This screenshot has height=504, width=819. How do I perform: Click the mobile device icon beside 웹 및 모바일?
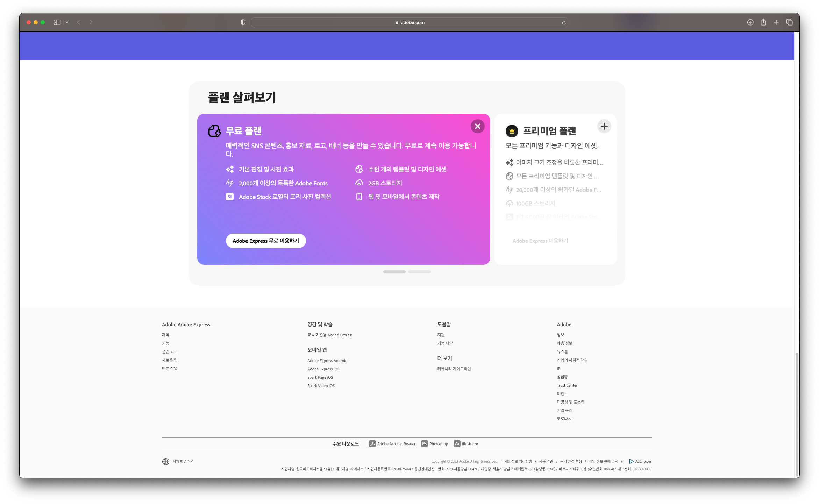pos(359,197)
